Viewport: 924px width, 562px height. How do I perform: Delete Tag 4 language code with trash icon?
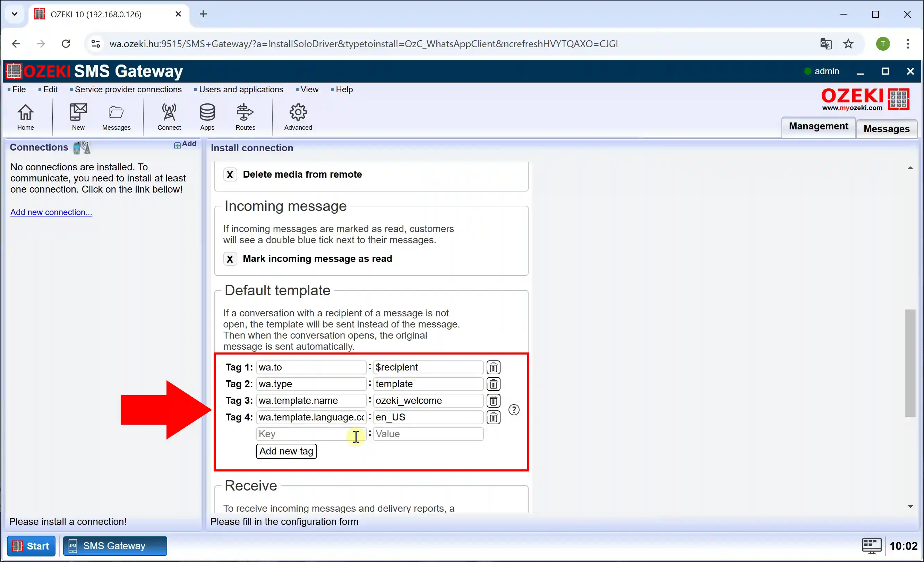(x=493, y=417)
